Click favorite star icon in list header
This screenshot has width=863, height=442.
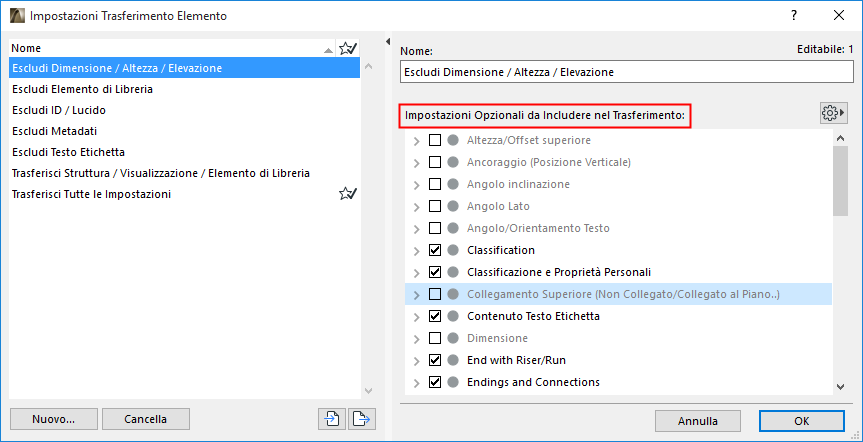pyautogui.click(x=347, y=48)
